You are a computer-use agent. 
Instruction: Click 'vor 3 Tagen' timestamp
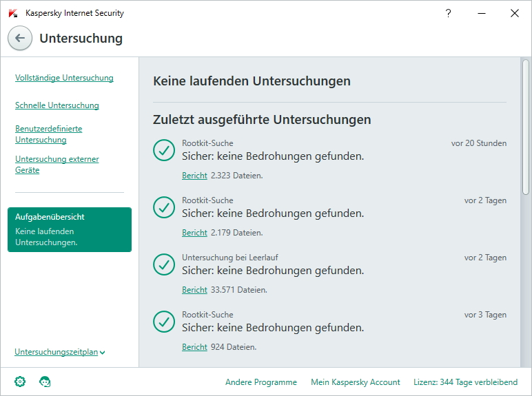click(485, 315)
